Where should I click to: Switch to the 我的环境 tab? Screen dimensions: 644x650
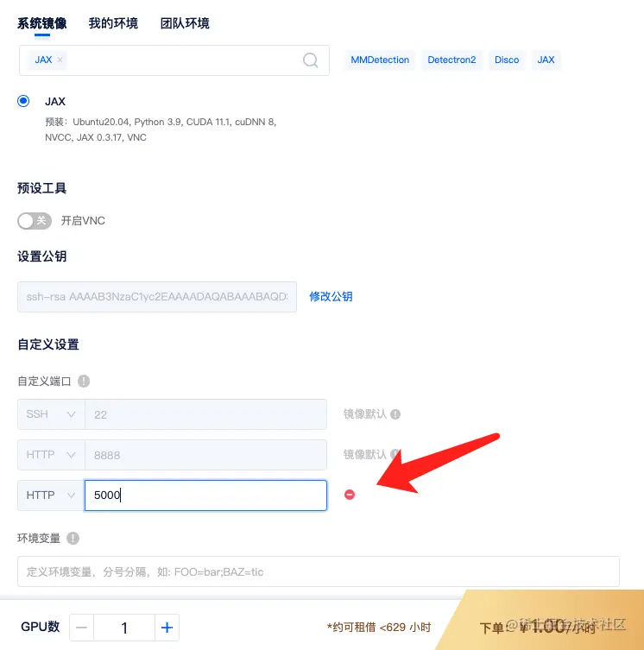tap(113, 23)
